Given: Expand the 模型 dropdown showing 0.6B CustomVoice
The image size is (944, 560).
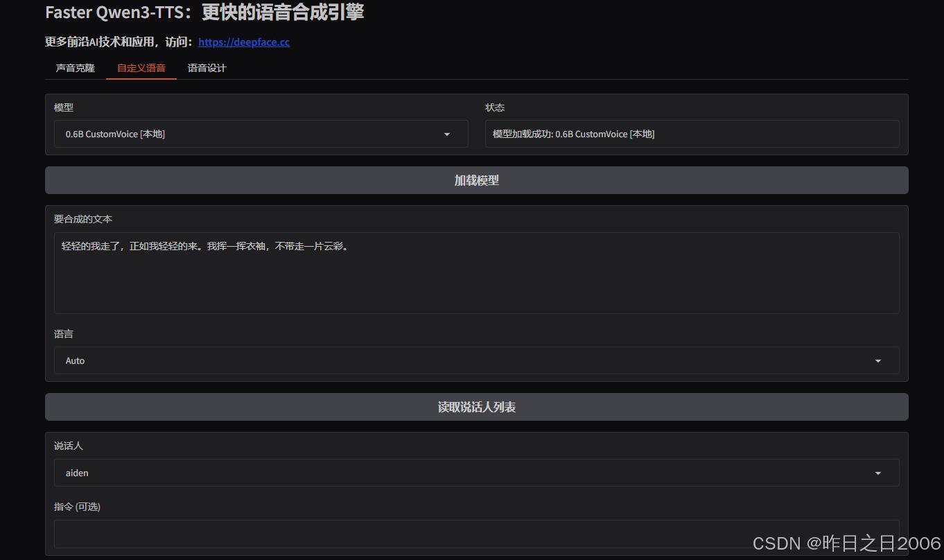Looking at the screenshot, I should pos(261,134).
